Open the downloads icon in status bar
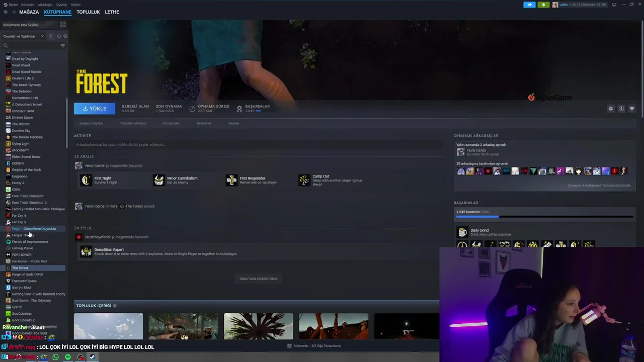The height and width of the screenshot is (362, 644). [289, 346]
